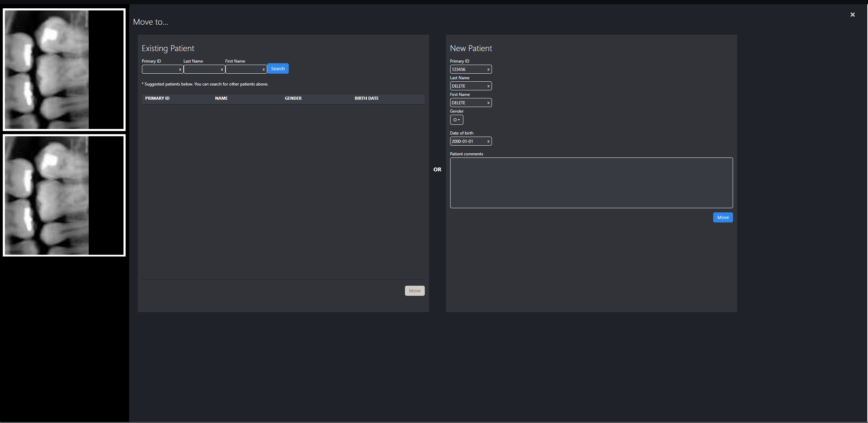868x423 pixels.
Task: Clear New Patient First Name value
Action: point(488,103)
